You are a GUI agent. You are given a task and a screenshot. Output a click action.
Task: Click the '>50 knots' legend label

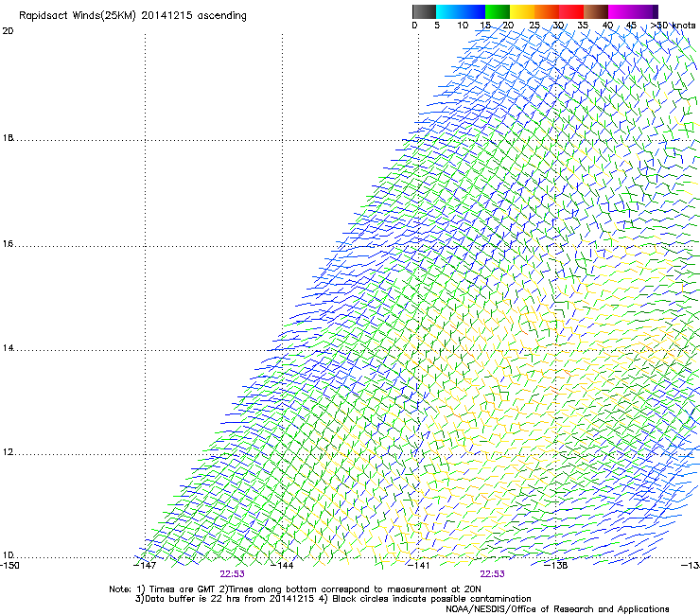point(673,26)
